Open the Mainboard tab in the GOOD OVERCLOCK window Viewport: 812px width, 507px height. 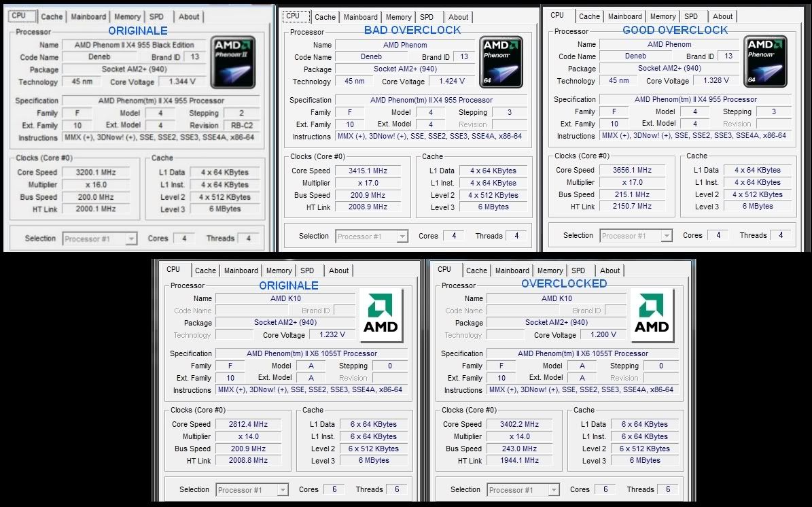[625, 16]
